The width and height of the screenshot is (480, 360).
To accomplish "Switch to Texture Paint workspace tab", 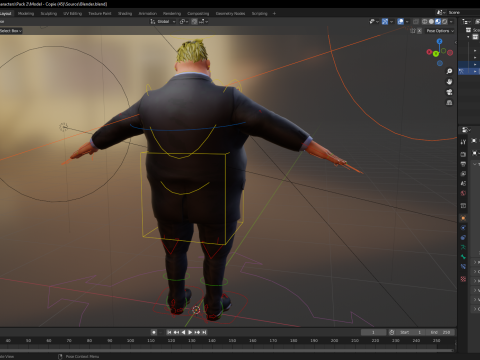I will coord(100,13).
